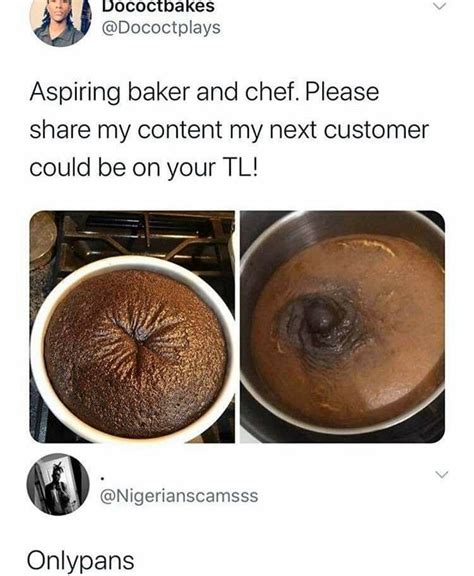Screen dimensions: 474x576
Task: Open the Dococtbakes profile picture
Action: 61,22
